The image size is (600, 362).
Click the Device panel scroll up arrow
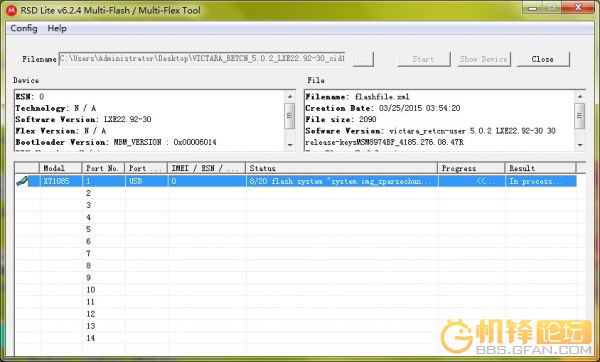pyautogui.click(x=290, y=96)
